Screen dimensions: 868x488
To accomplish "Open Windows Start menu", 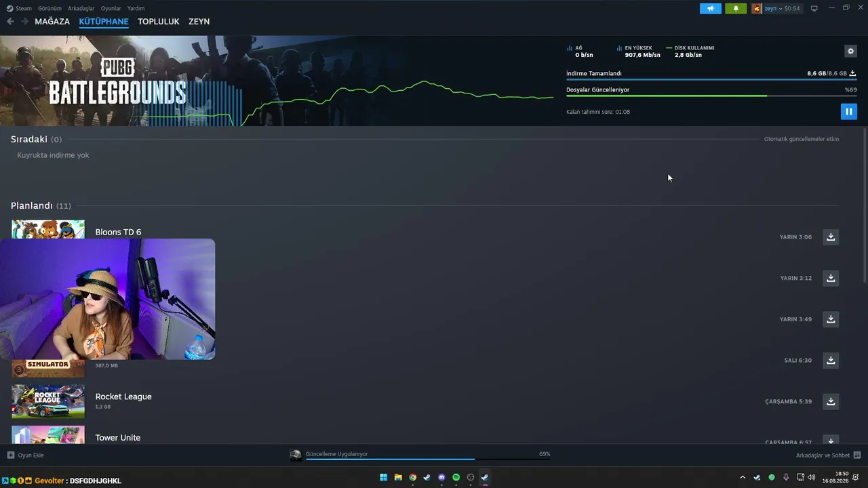I will click(384, 477).
